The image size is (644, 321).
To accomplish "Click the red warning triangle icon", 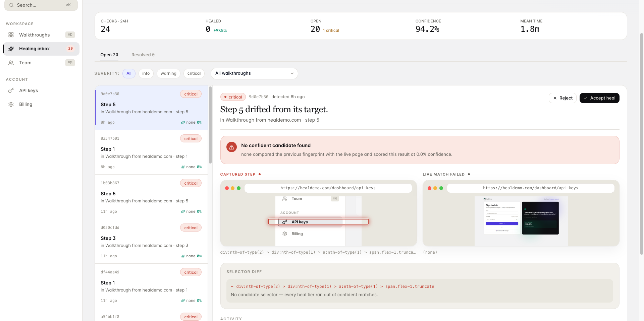I will [231, 147].
